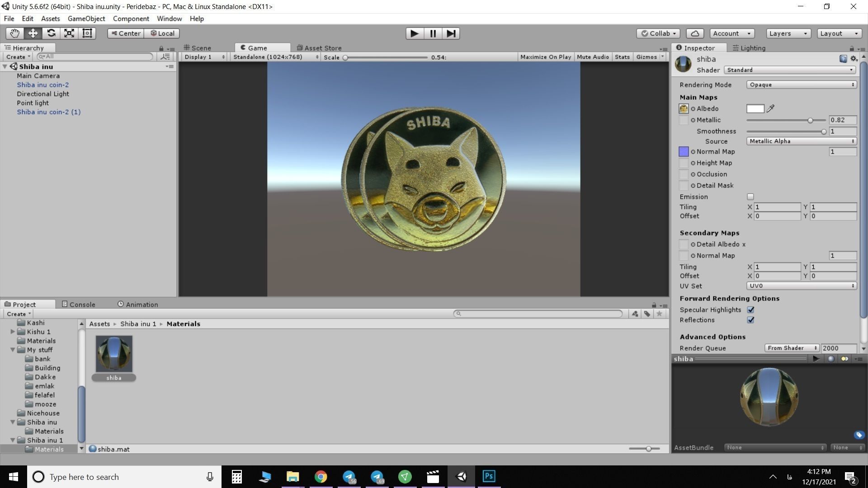Image resolution: width=868 pixels, height=488 pixels.
Task: Play the material preview animation
Action: click(x=816, y=359)
